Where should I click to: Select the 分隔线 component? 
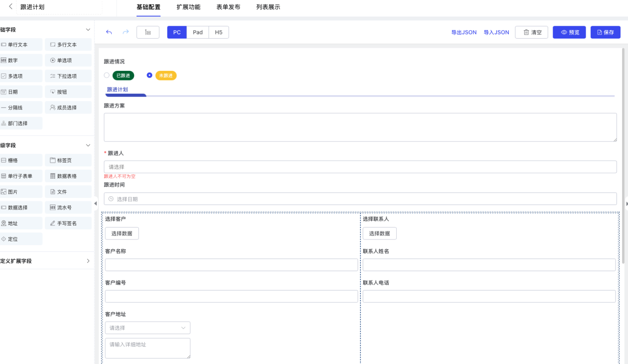21,108
